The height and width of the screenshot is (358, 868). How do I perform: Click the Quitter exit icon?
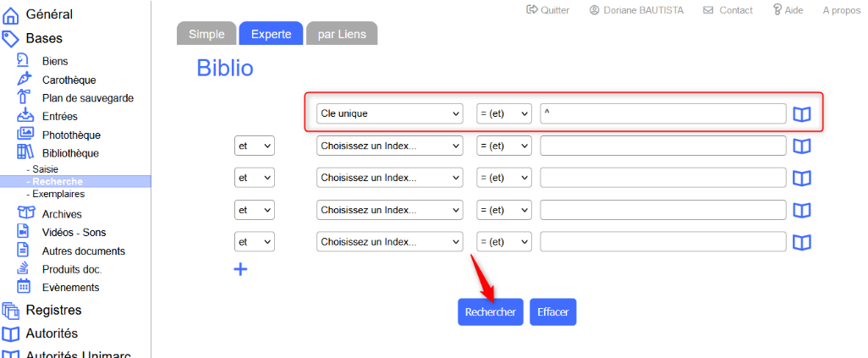pos(532,10)
